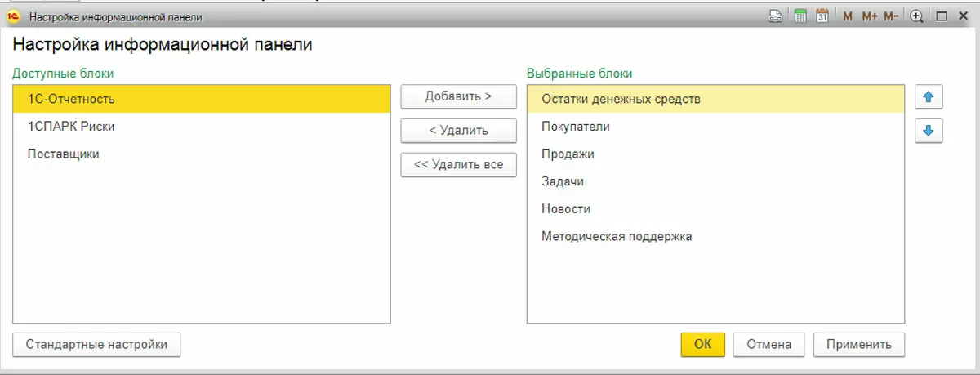Open the calculator icon in title bar
Image resolution: width=980 pixels, height=375 pixels.
point(800,16)
